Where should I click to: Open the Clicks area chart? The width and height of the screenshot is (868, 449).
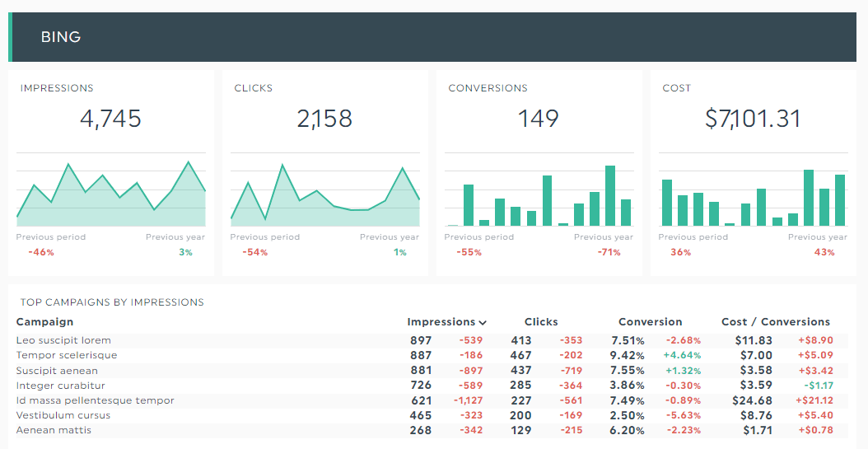[325, 189]
